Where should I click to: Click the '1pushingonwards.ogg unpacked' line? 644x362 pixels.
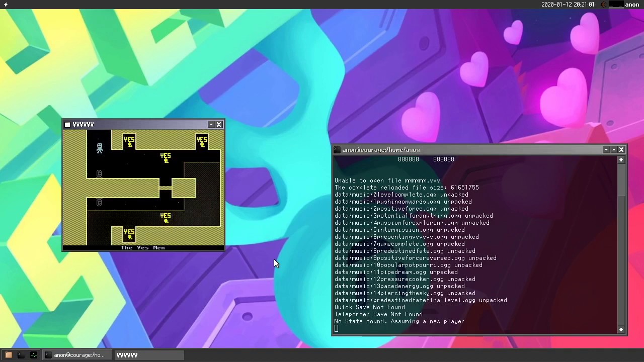[403, 202]
